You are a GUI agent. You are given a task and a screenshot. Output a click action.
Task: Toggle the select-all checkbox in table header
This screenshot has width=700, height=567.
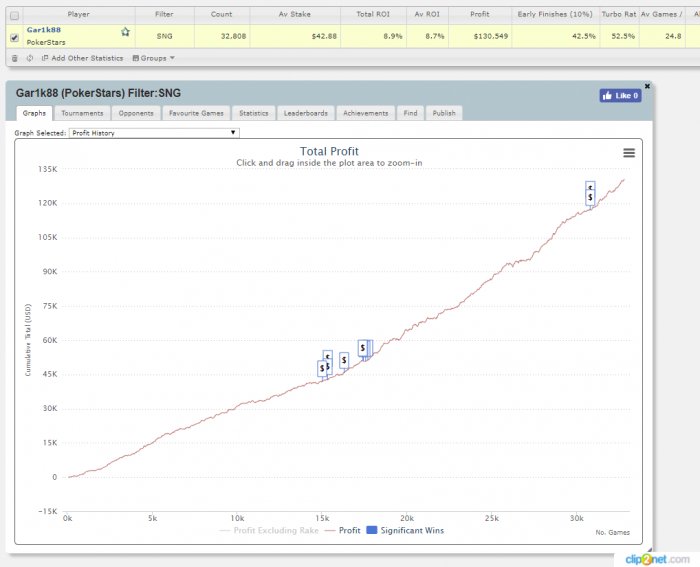[x=14, y=16]
